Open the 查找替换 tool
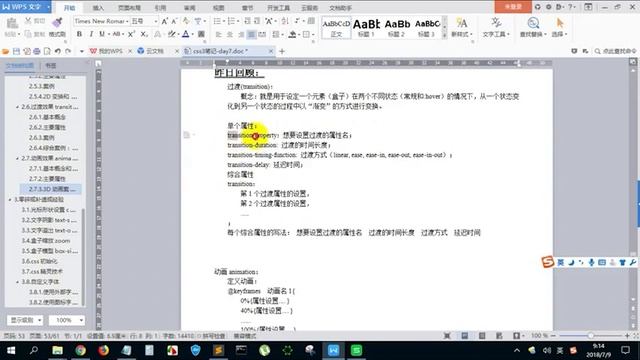 533,28
